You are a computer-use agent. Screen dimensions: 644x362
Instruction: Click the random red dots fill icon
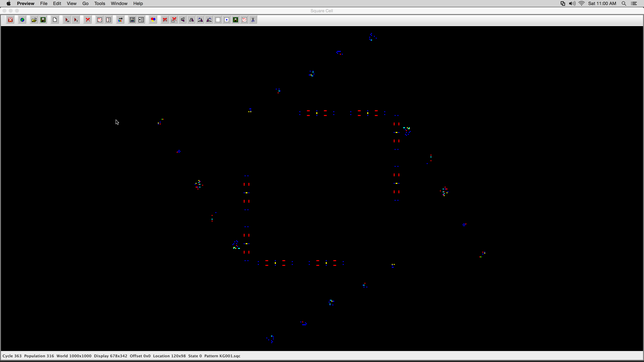click(100, 20)
